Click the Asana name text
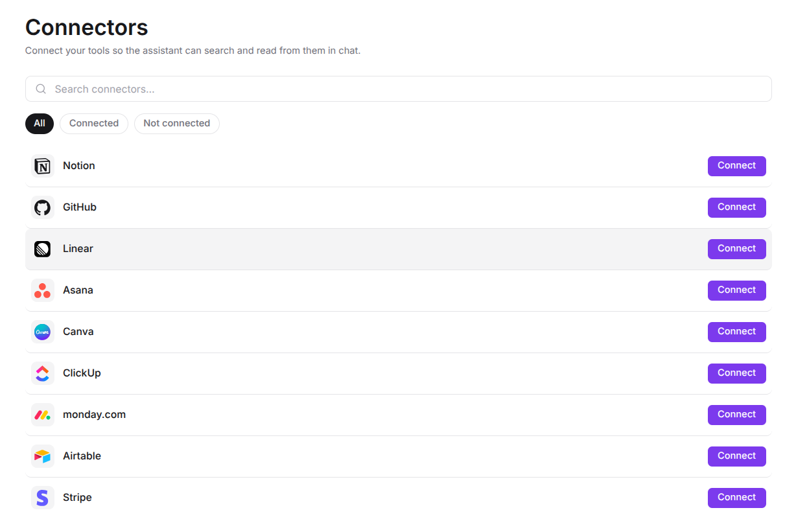 coord(78,290)
